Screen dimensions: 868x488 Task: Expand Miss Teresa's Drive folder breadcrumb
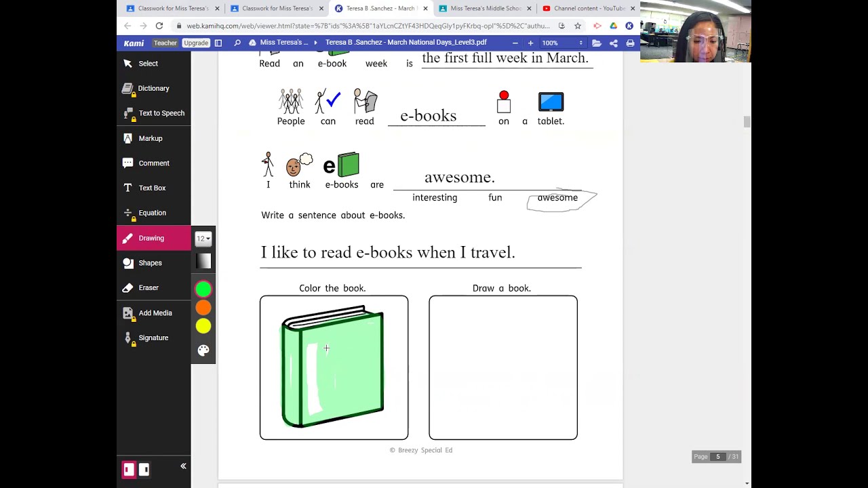click(284, 43)
